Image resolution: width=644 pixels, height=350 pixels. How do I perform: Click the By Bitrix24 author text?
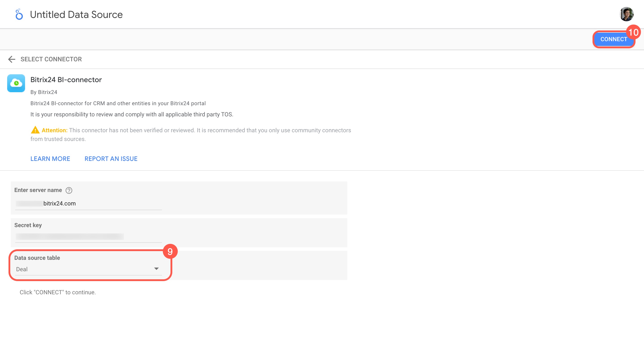click(44, 92)
